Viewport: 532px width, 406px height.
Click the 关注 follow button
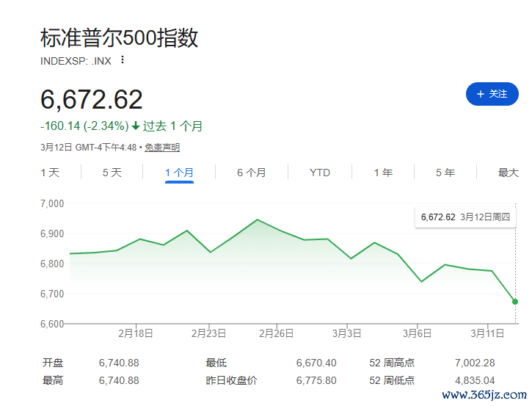(492, 94)
